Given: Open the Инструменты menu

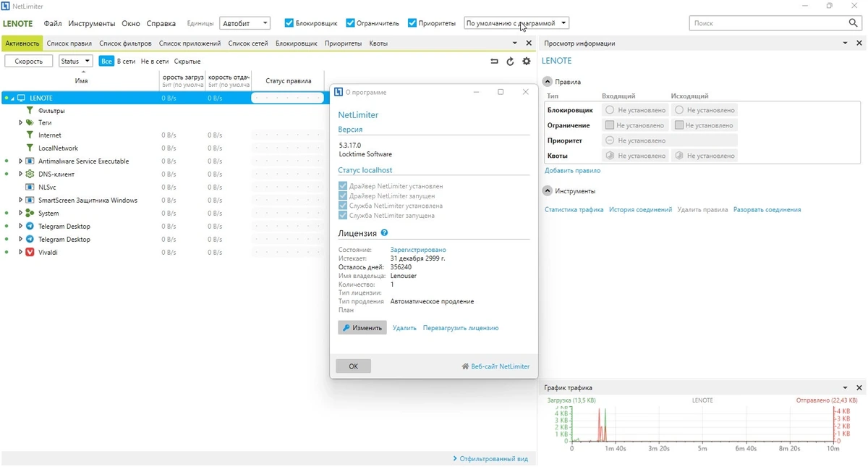Looking at the screenshot, I should 92,23.
